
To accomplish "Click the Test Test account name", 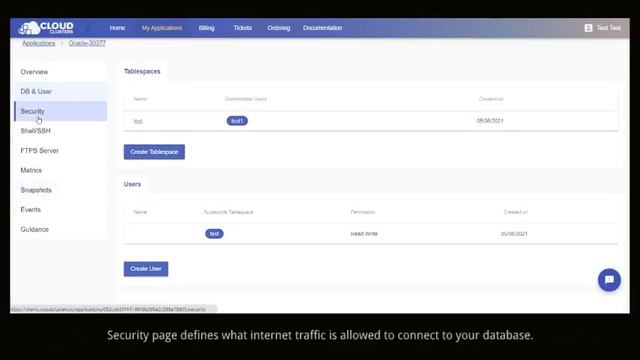I will coord(609,28).
